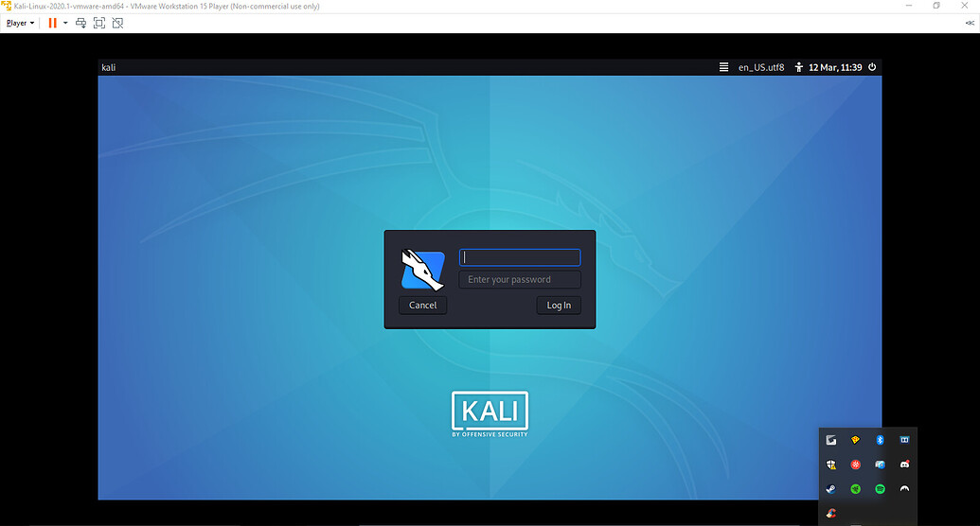Expand the power options dropdown arrow
This screenshot has height=526, width=980.
pyautogui.click(x=65, y=23)
